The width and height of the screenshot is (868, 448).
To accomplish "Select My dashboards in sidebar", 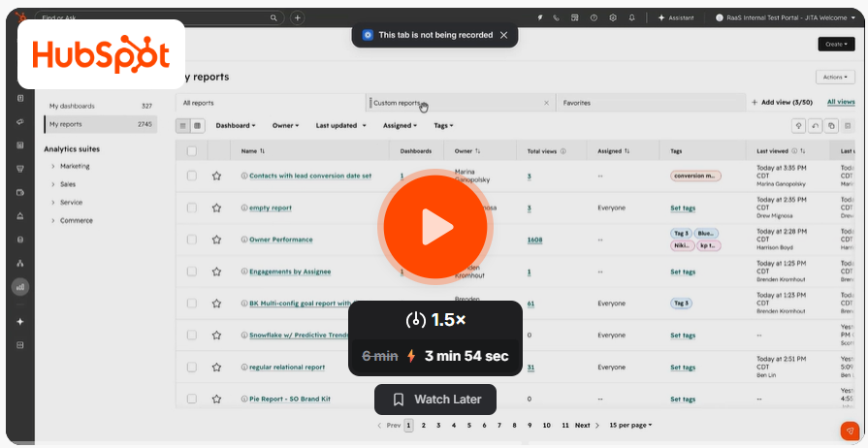I will pyautogui.click(x=100, y=106).
